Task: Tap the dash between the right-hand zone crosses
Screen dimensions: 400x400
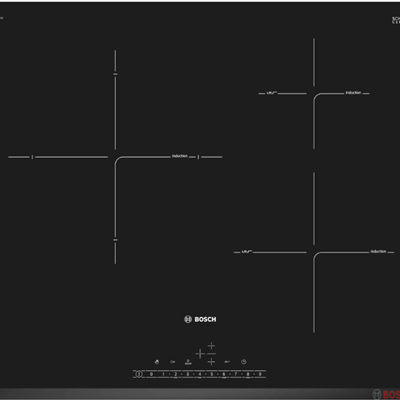Action: coord(211,354)
